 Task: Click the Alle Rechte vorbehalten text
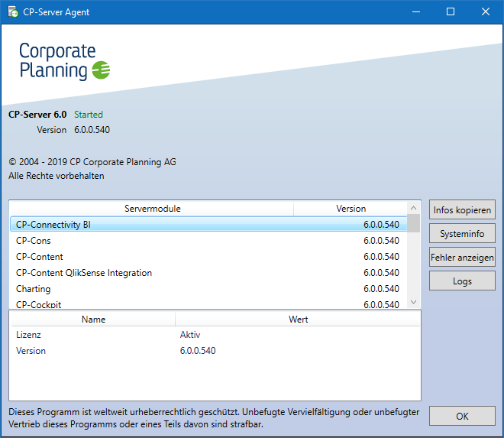(57, 176)
